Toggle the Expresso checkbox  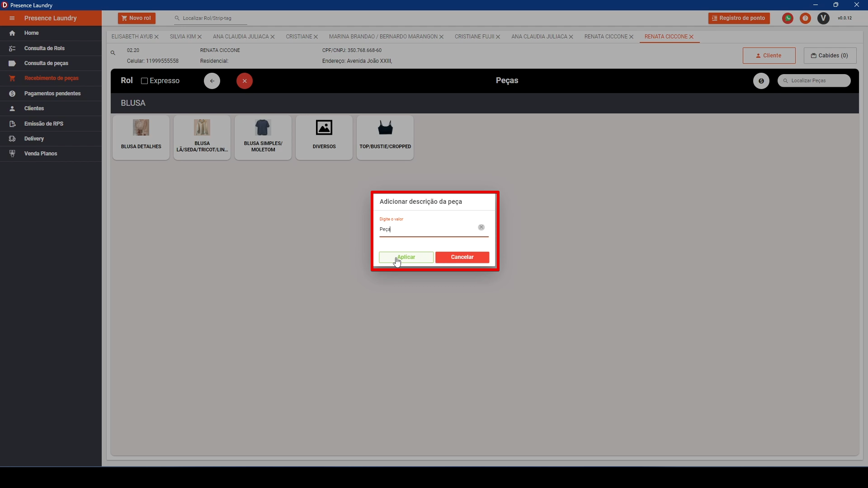tap(145, 81)
